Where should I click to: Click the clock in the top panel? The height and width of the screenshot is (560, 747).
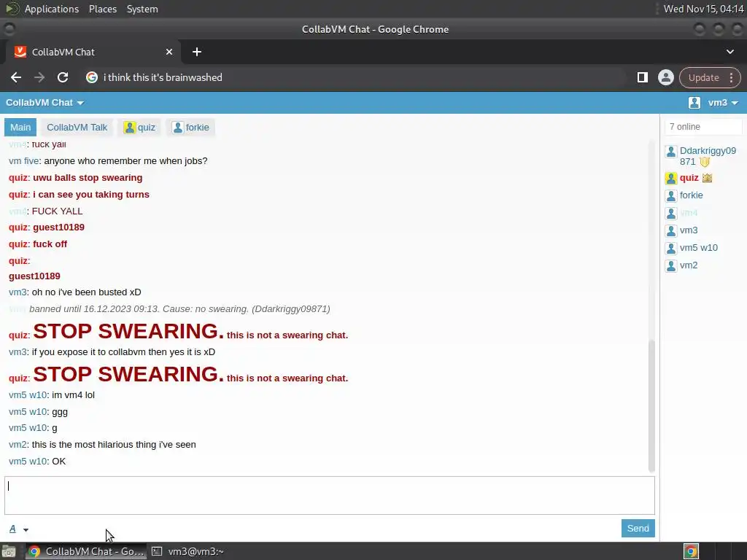click(x=704, y=9)
